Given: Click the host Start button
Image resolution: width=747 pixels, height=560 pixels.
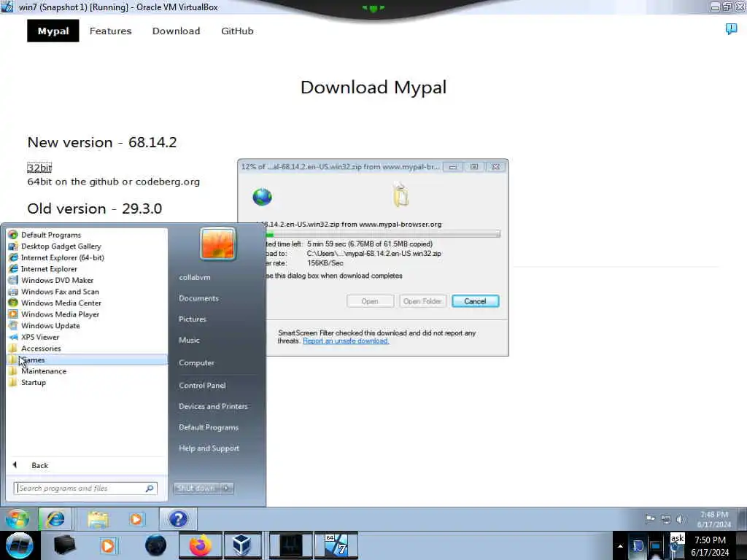Looking at the screenshot, I should (20, 545).
